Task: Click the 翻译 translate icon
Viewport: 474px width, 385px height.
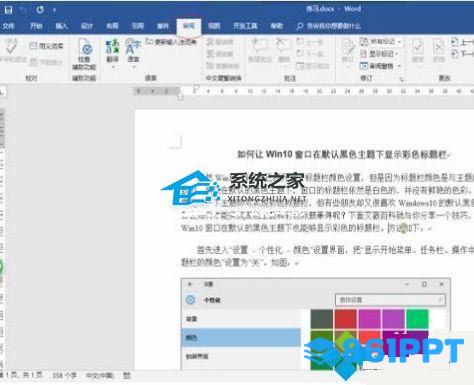Action: point(112,52)
